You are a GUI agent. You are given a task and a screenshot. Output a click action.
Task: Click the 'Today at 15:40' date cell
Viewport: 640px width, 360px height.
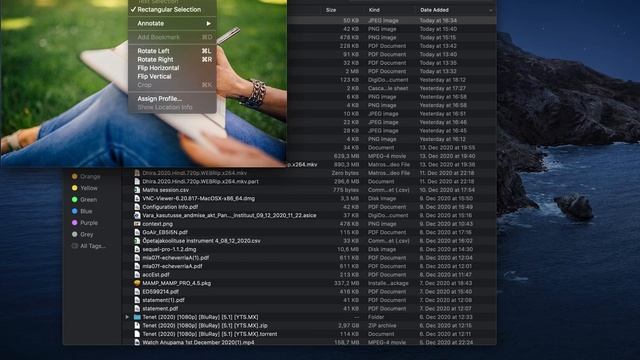438,29
